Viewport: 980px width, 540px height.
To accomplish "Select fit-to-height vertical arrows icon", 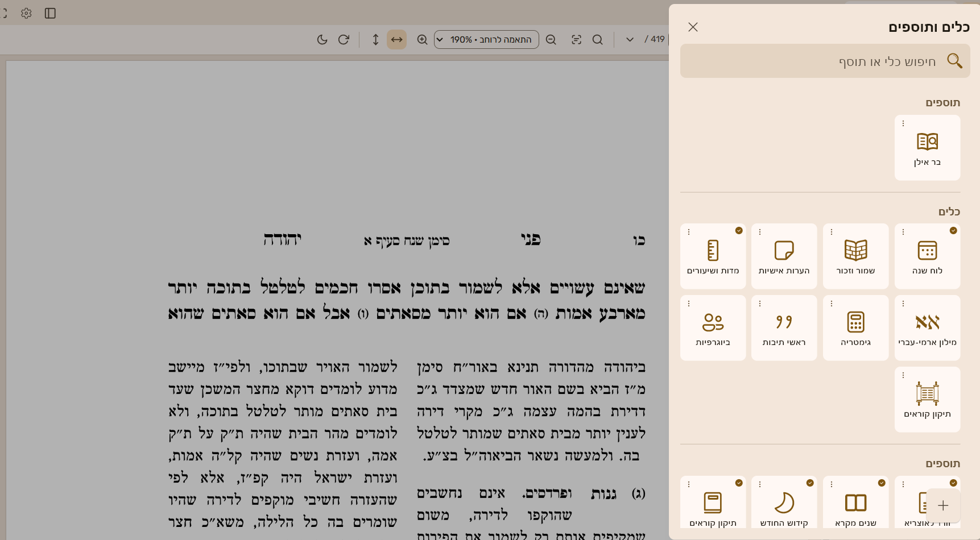I will point(375,39).
